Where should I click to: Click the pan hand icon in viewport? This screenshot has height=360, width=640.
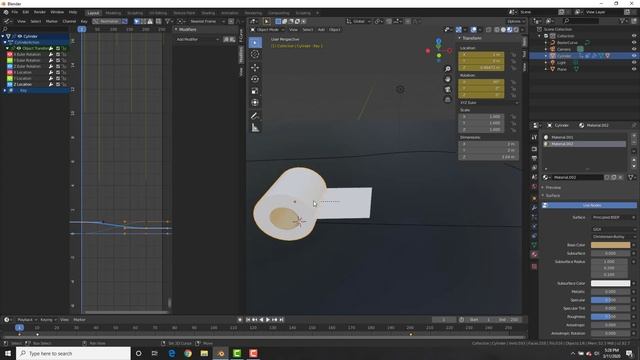click(447, 79)
